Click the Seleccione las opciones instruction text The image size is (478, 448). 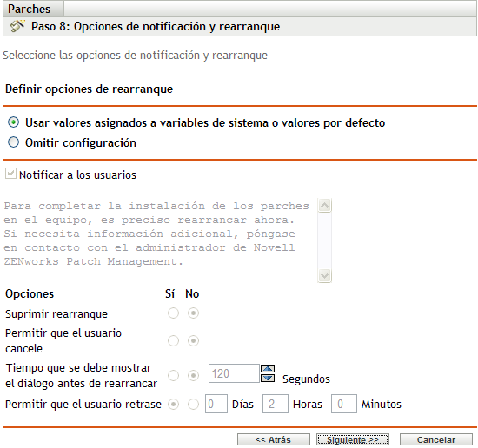[135, 56]
